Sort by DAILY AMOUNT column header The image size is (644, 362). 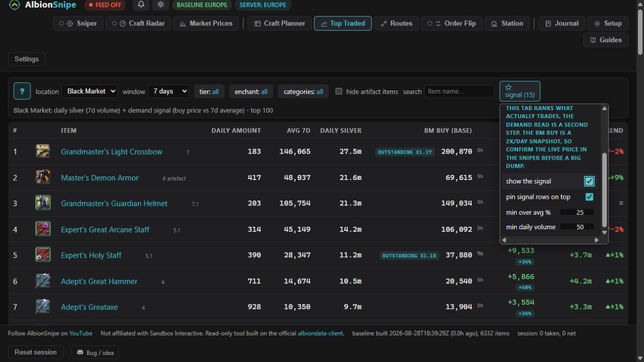point(236,131)
